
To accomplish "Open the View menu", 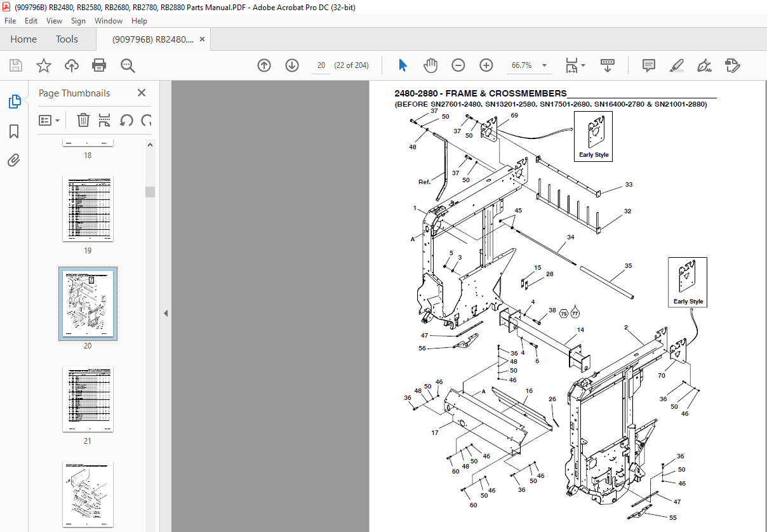I will [55, 21].
